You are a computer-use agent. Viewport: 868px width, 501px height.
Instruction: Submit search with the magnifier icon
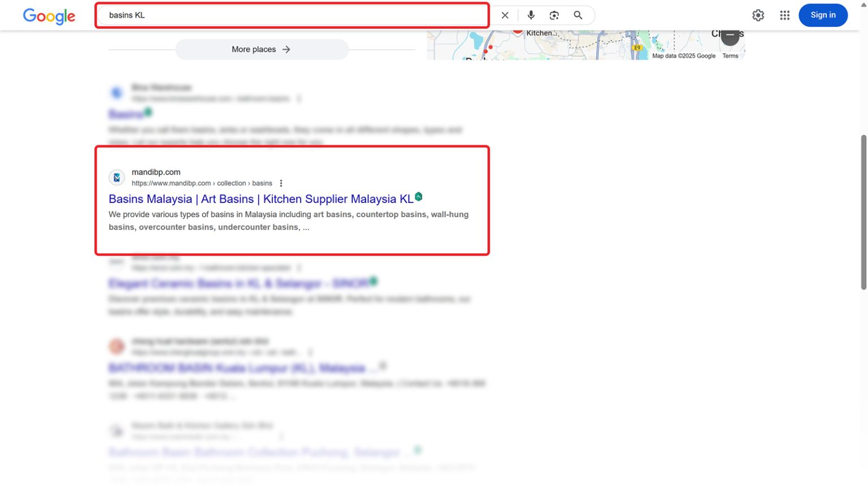[x=578, y=15]
